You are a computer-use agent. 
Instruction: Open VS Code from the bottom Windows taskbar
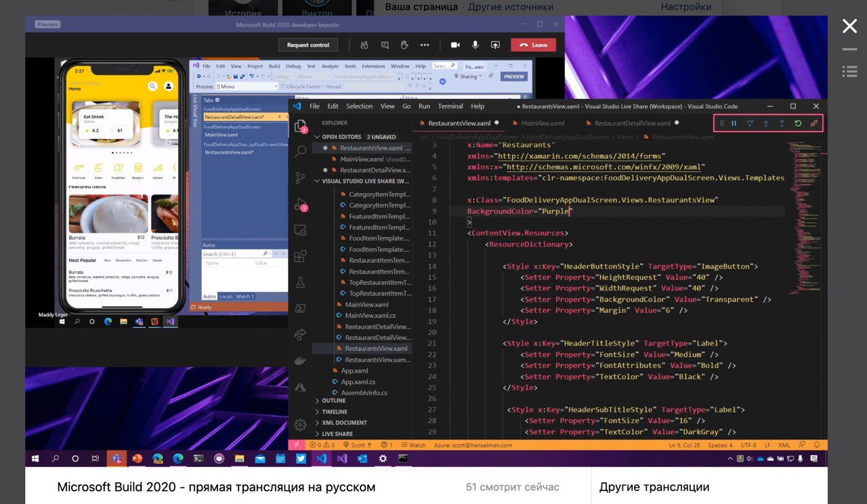click(x=321, y=459)
